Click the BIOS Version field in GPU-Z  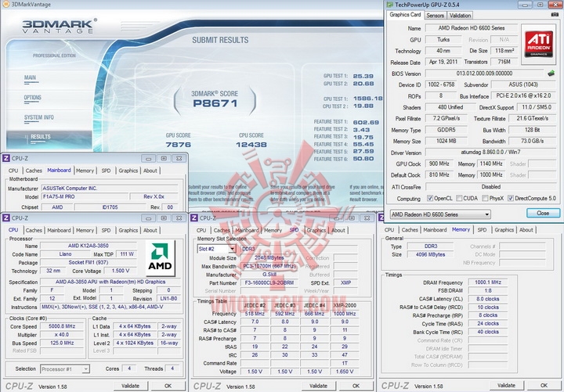pyautogui.click(x=484, y=74)
